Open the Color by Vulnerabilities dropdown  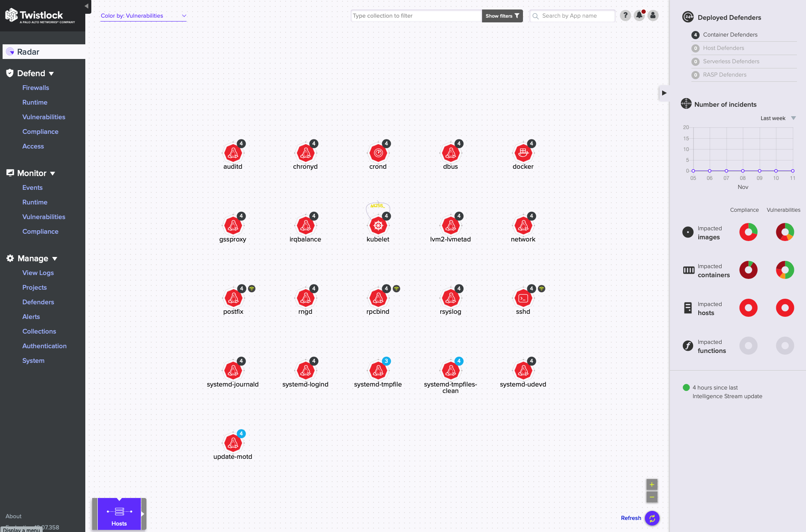tap(143, 16)
